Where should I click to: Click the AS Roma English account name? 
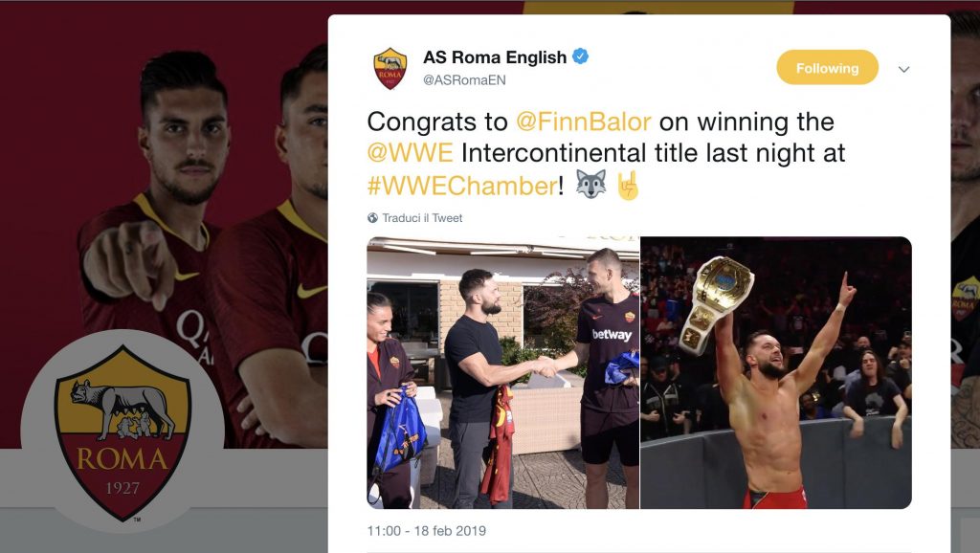point(495,57)
